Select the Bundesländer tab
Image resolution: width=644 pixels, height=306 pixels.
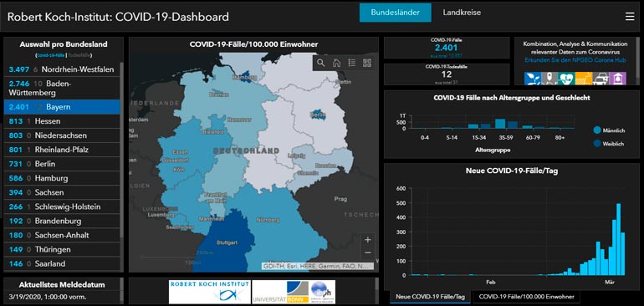[x=395, y=13]
